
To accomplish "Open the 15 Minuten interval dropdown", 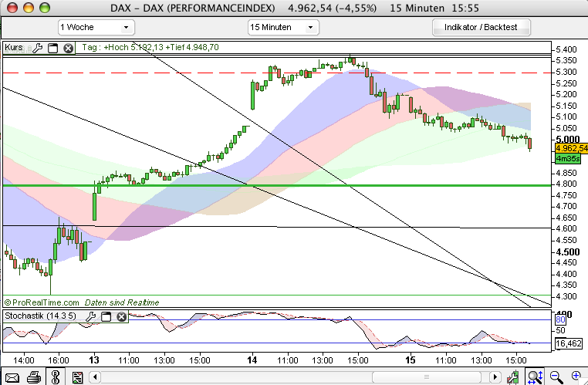I will click(283, 27).
